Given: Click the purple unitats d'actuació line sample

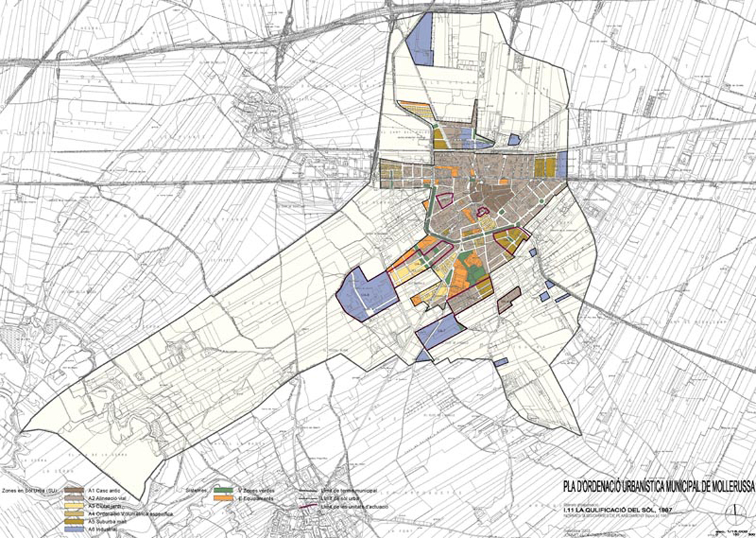Looking at the screenshot, I should (308, 506).
